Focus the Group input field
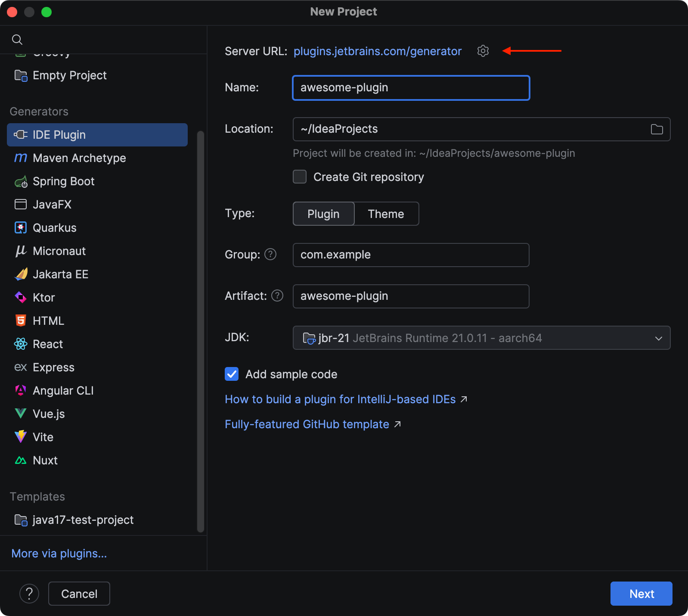Viewport: 688px width, 616px height. (x=411, y=255)
